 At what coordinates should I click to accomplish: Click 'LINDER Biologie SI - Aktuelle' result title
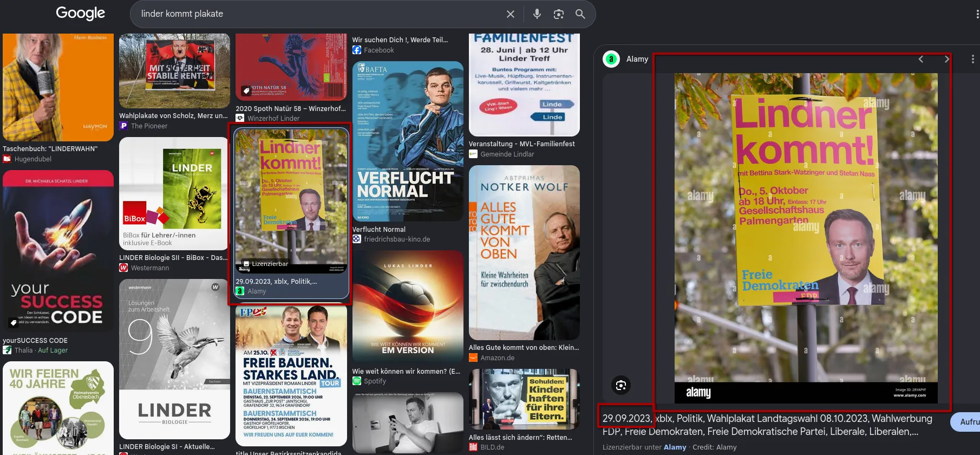point(167,447)
